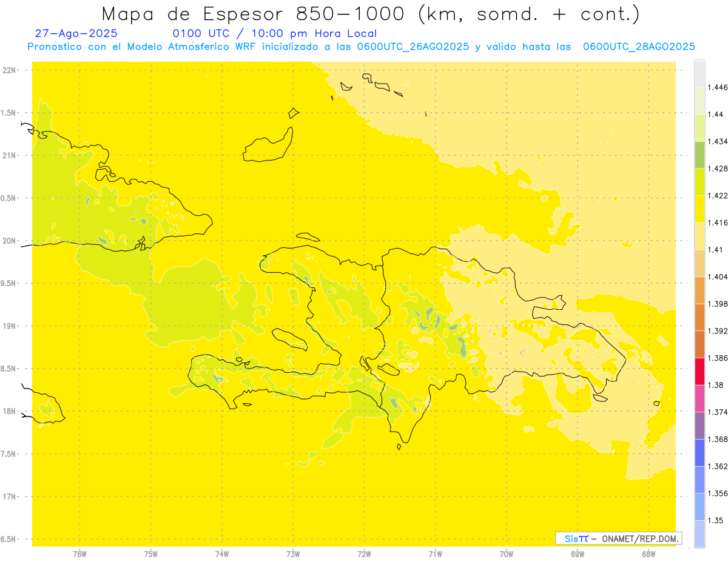Click the 1.398 colorbar value

point(718,304)
